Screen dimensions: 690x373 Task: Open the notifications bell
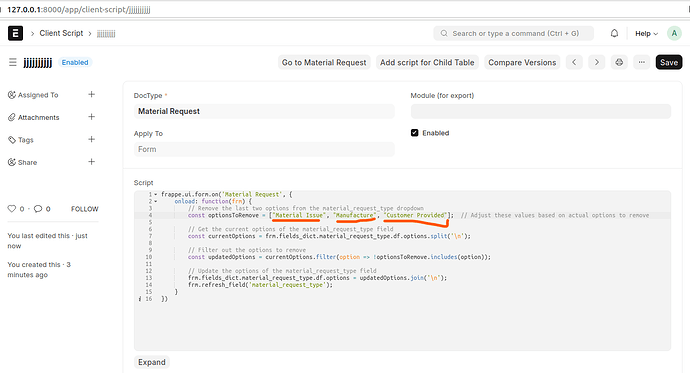[614, 33]
